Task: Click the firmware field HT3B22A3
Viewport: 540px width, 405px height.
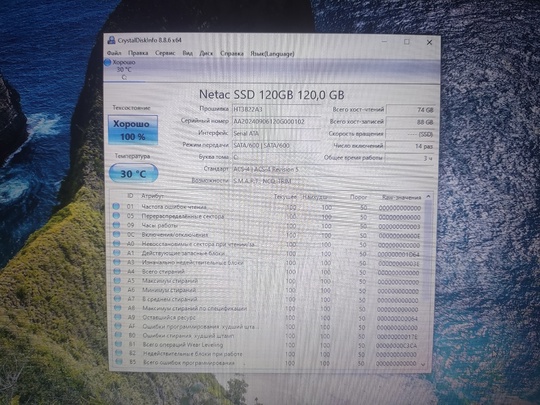Action: tap(276, 109)
